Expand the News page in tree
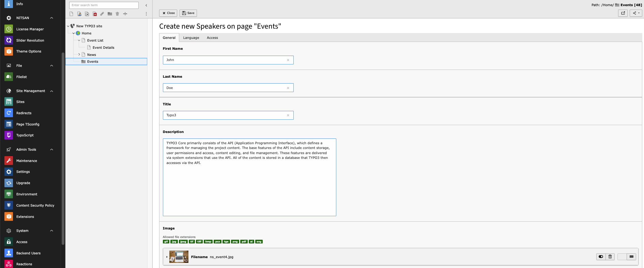 [x=79, y=55]
